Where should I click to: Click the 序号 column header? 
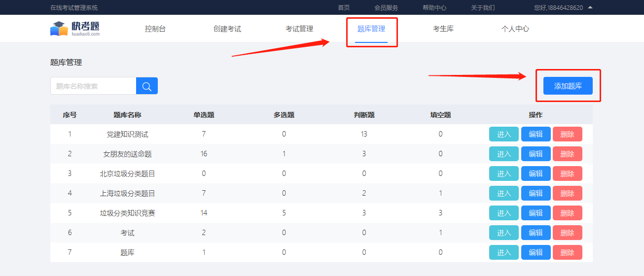tap(70, 115)
